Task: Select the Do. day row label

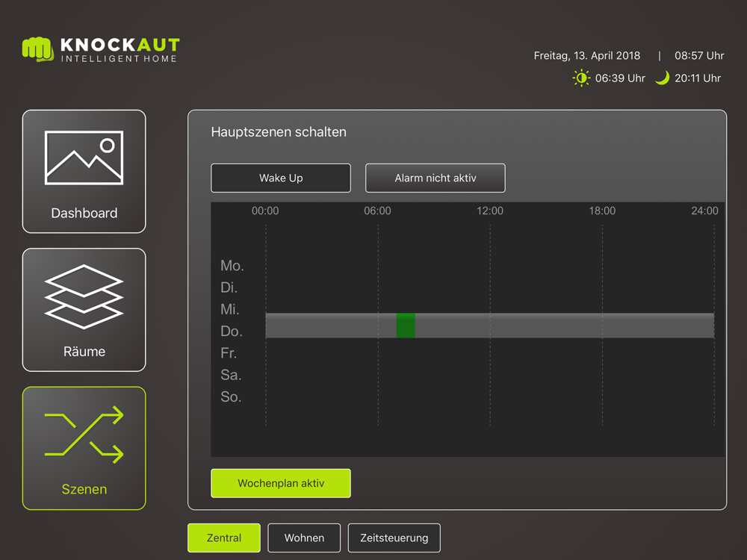Action: [x=231, y=332]
